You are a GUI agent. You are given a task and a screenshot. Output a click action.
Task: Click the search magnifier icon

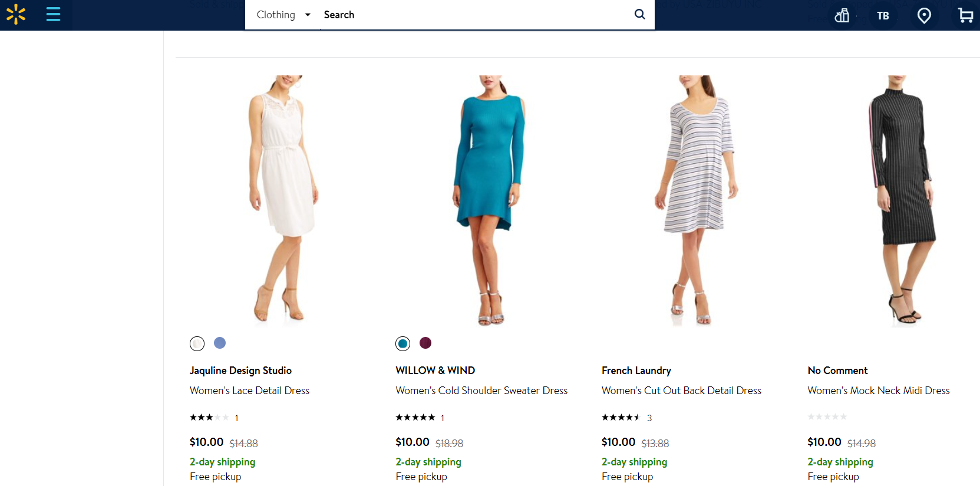pyautogui.click(x=639, y=14)
